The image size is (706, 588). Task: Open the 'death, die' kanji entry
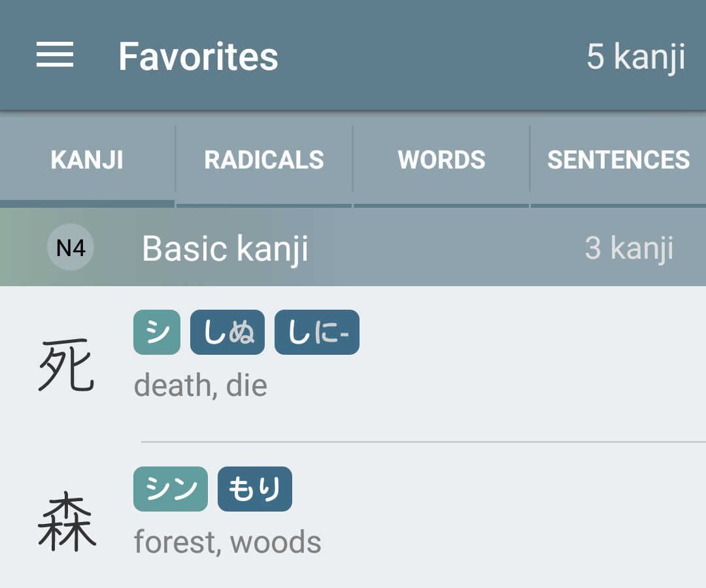353,365
